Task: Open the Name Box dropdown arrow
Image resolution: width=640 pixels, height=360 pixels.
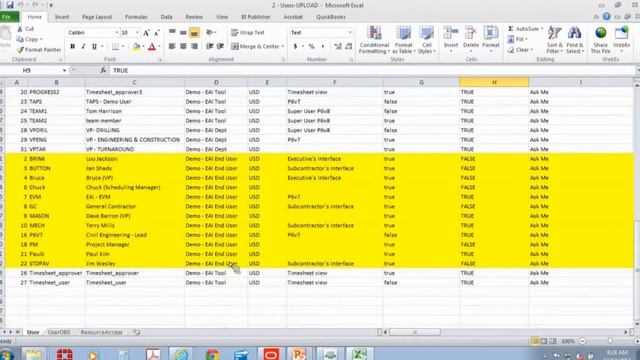Action: click(x=64, y=71)
